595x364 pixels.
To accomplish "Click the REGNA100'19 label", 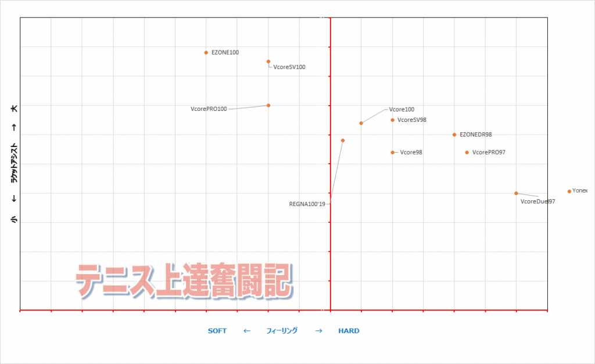I will [307, 204].
